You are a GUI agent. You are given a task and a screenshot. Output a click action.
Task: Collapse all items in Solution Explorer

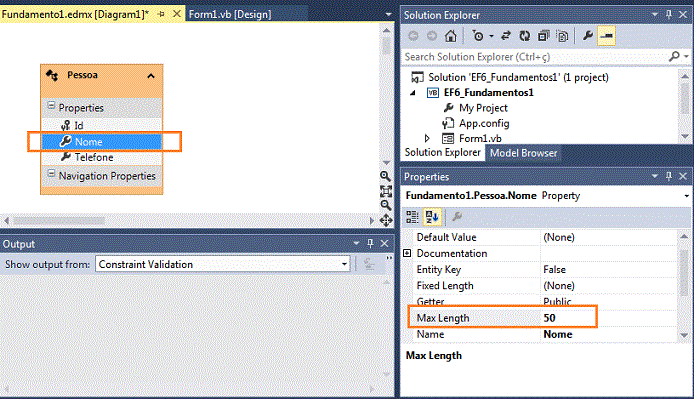click(544, 36)
